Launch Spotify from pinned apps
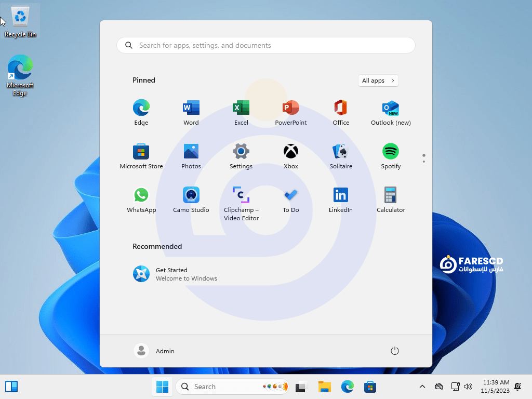 [391, 156]
